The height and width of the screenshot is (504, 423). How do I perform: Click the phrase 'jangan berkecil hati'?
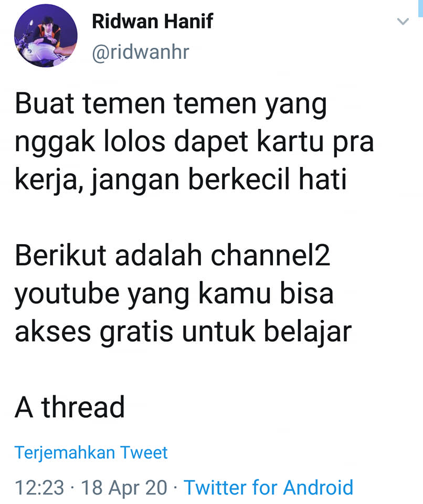coord(218,180)
